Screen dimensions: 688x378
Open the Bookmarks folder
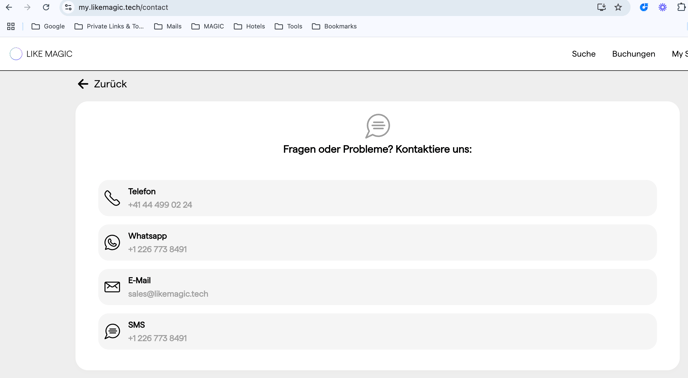[334, 26]
